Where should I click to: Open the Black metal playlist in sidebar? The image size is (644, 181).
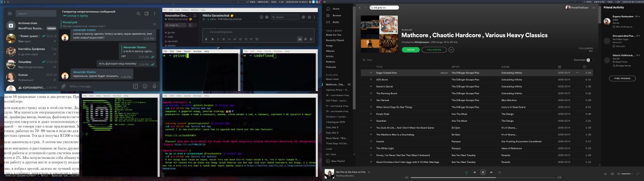333,78
